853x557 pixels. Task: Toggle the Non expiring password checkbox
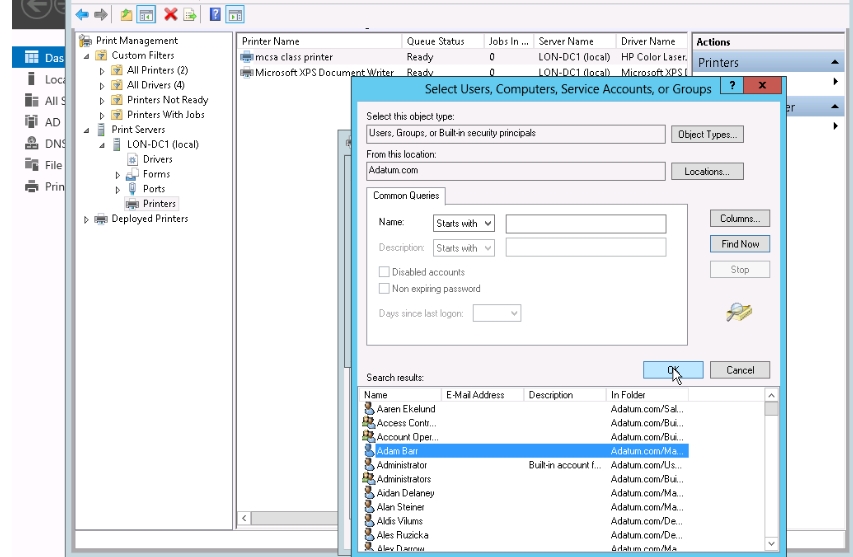(x=384, y=289)
